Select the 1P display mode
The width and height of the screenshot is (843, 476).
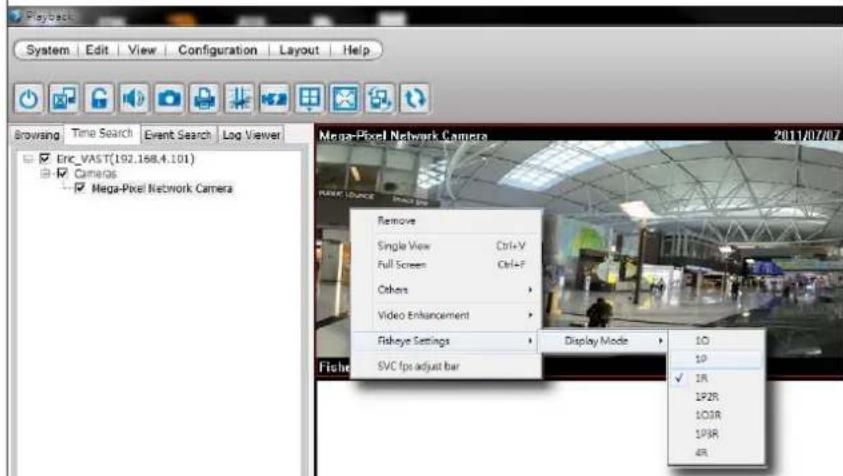pos(716,359)
